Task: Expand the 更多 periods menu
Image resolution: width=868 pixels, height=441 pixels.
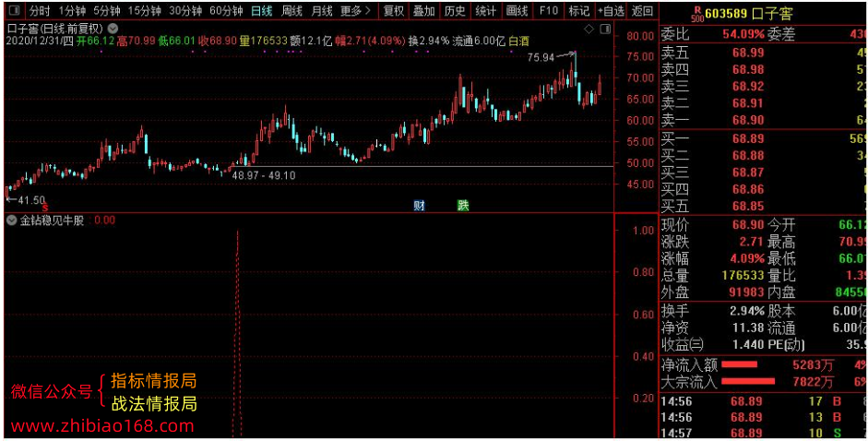Action: pyautogui.click(x=355, y=10)
